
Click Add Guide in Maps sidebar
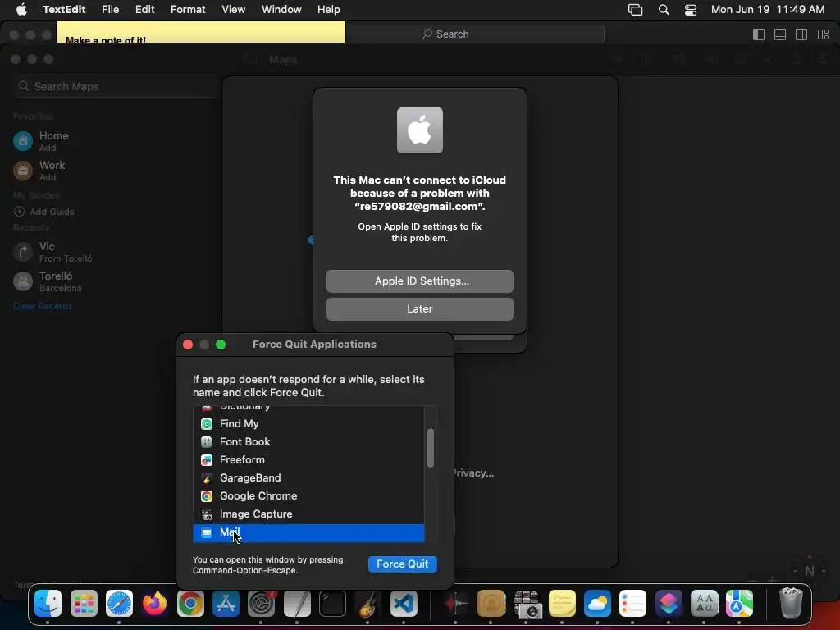[45, 212]
